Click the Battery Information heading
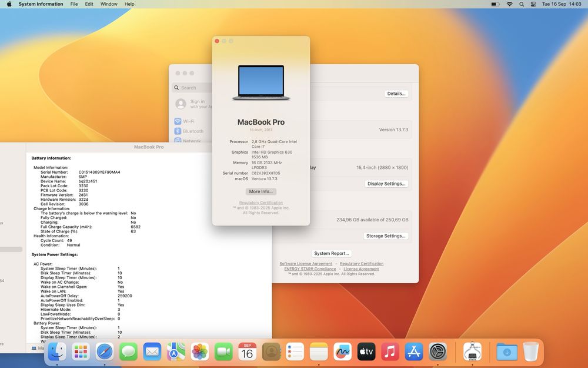The height and width of the screenshot is (368, 588). 51,158
